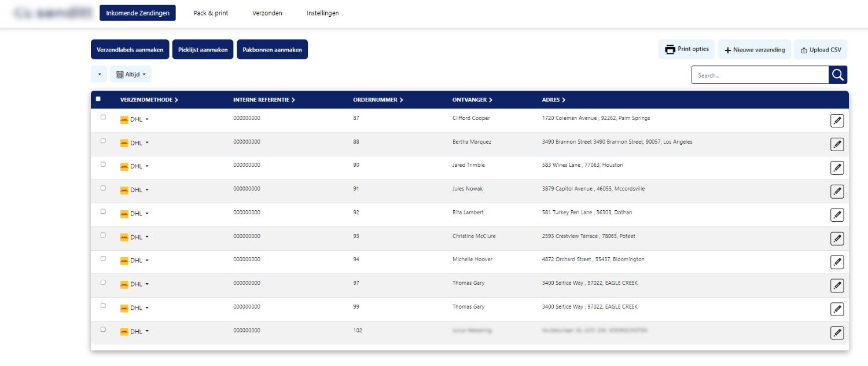This screenshot has height=366, width=868.
Task: Click edit pencil icon for order 102
Action: point(837,333)
